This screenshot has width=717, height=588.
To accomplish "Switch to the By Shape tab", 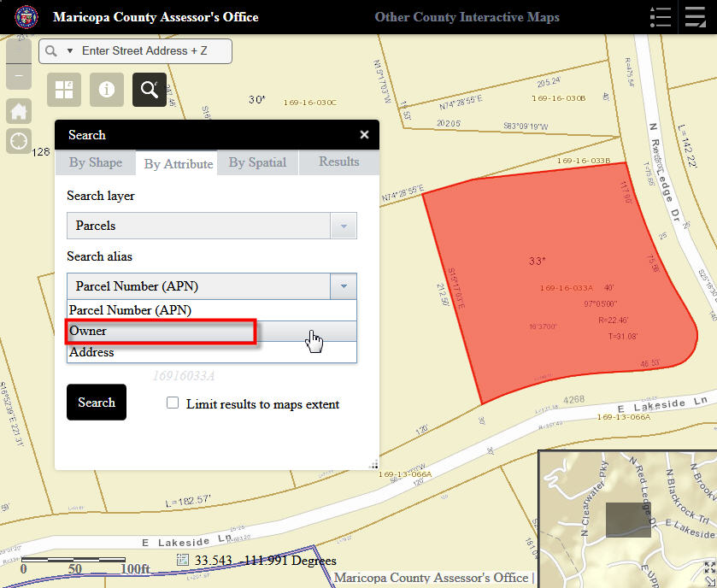I will (96, 162).
